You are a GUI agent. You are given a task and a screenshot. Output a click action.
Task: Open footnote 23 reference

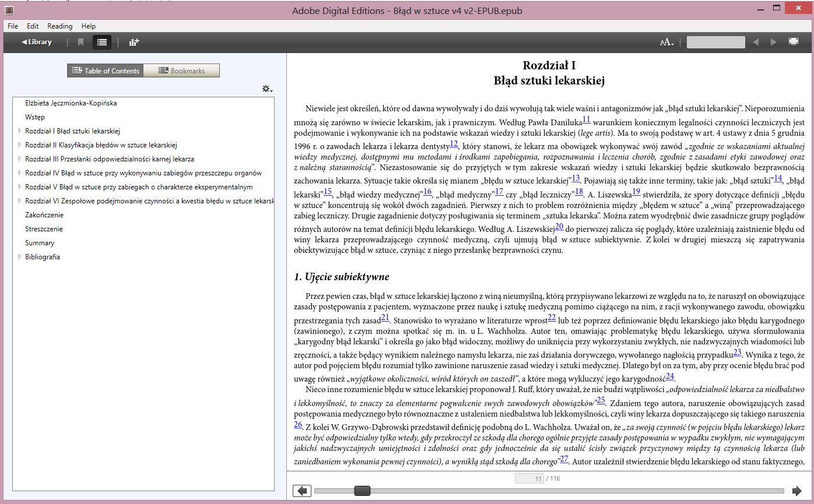click(x=737, y=352)
